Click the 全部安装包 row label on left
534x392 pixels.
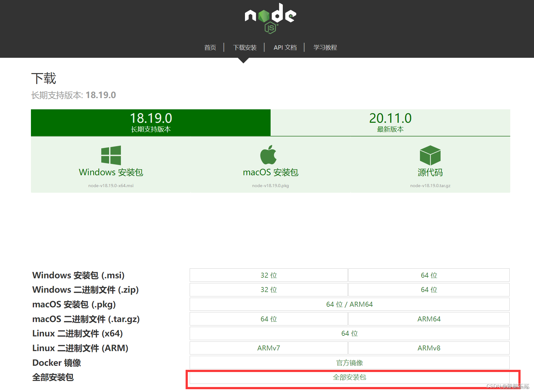click(53, 377)
